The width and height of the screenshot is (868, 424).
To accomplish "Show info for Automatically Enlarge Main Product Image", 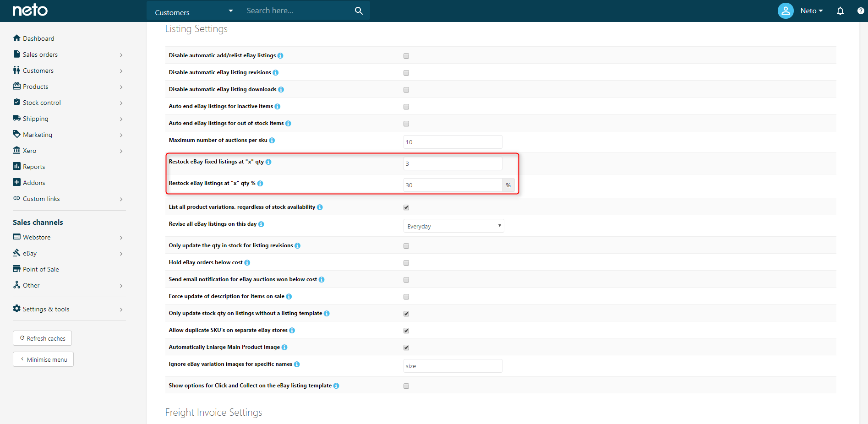I will point(284,347).
